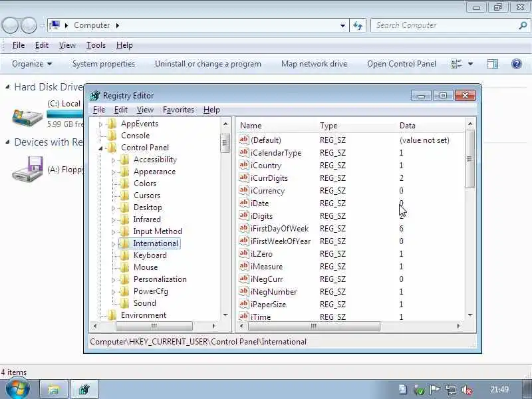Expand the AppEvents registry key
This screenshot has width=532, height=399.
click(100, 124)
